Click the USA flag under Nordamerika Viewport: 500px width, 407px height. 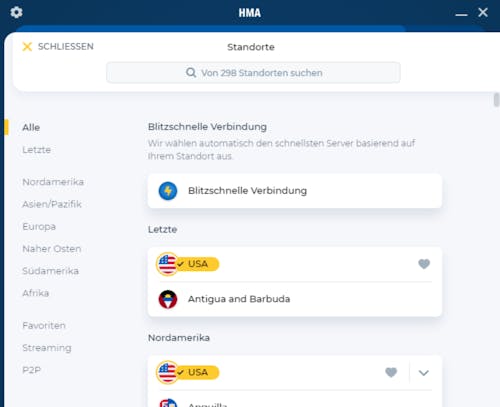(167, 372)
